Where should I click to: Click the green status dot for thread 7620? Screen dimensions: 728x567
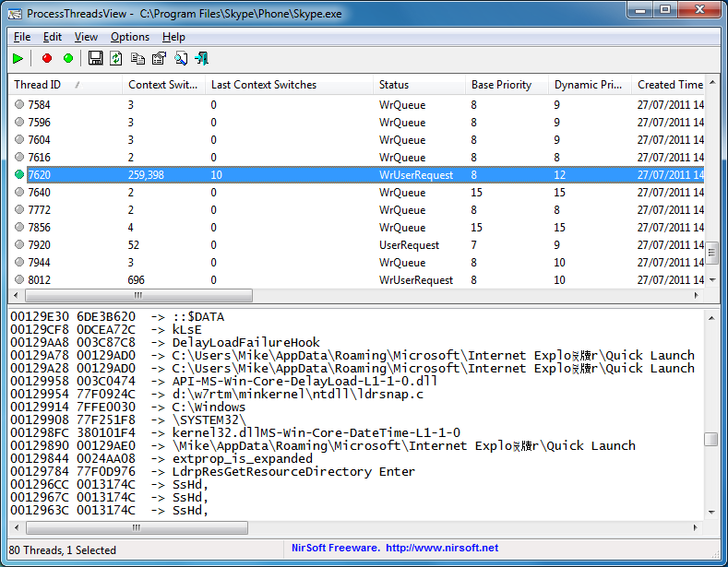(x=19, y=174)
